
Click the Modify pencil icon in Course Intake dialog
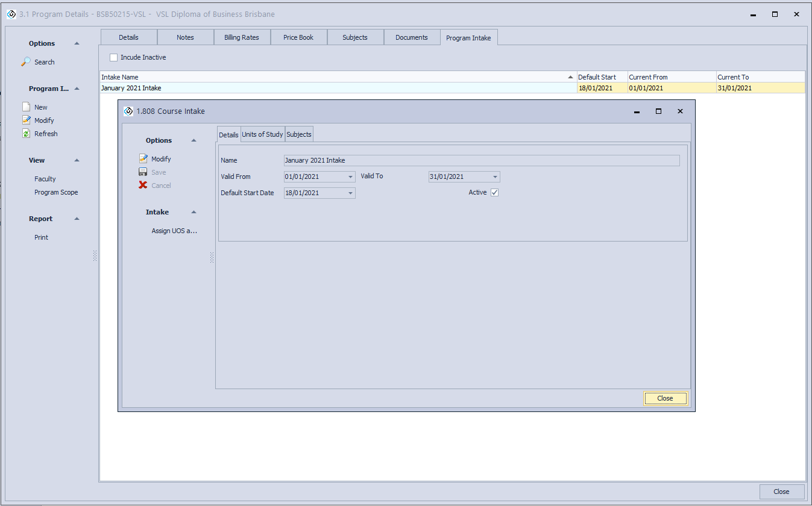pos(143,159)
